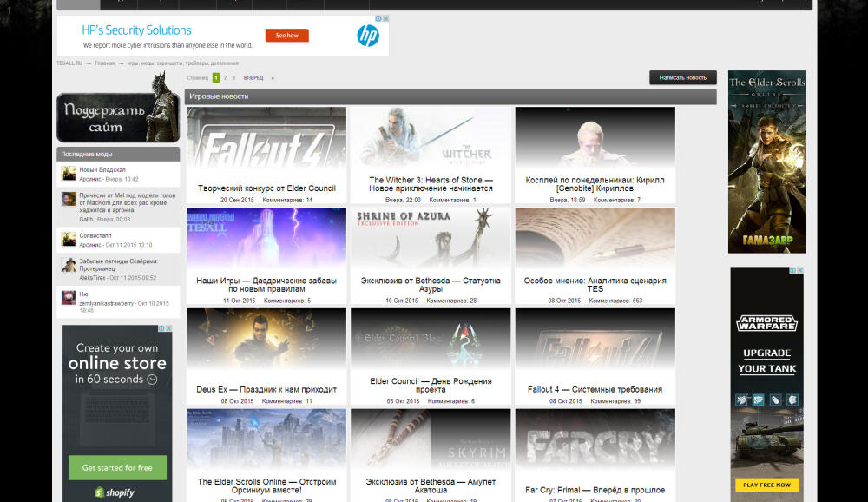Screen dimensions: 868x502
Task: Open Косплей по понедельникам thumbnail image
Action: pos(595,140)
